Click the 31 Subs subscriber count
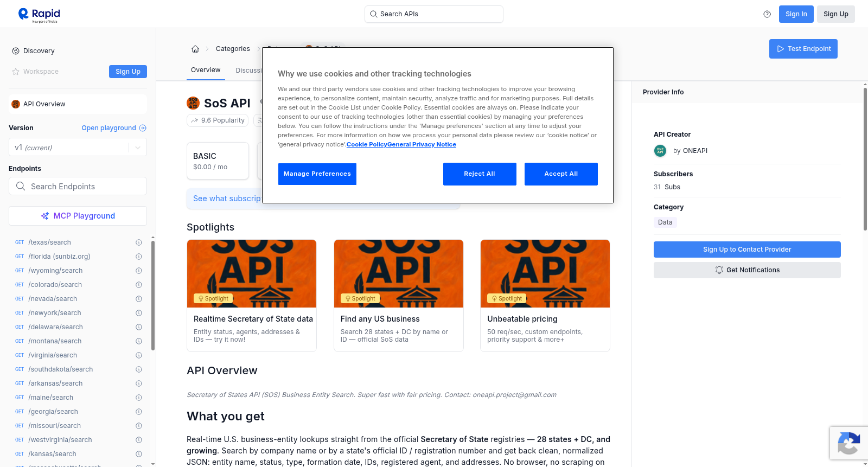868x467 pixels. click(x=667, y=187)
